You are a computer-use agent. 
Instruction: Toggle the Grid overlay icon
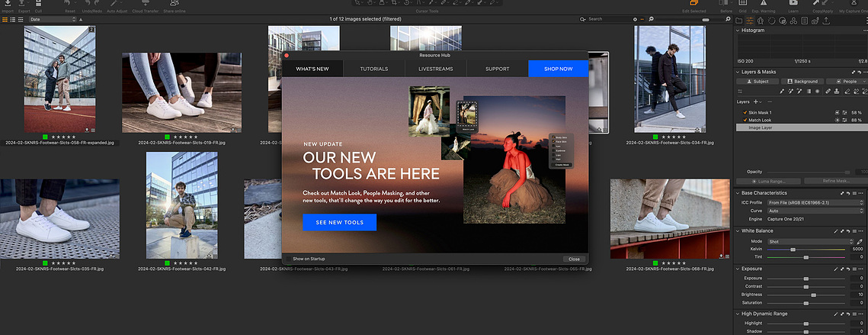coord(742,3)
